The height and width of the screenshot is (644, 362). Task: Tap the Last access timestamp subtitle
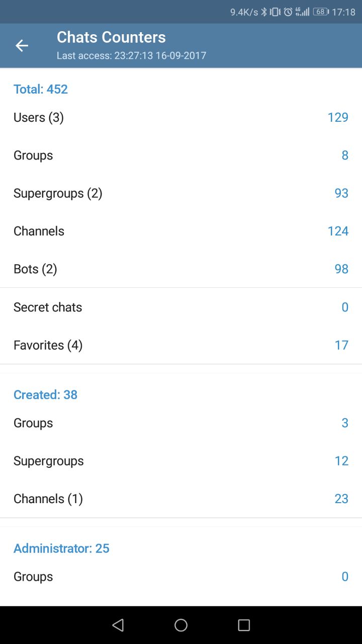(131, 55)
